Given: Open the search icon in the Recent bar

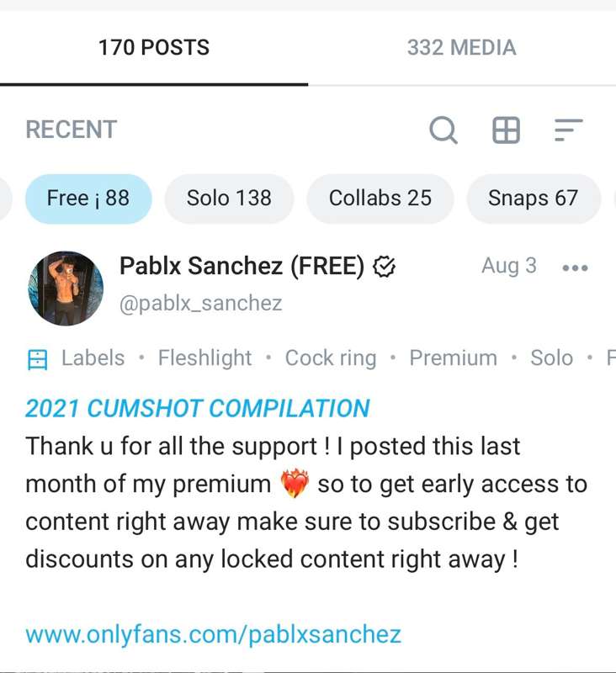Looking at the screenshot, I should click(x=443, y=130).
